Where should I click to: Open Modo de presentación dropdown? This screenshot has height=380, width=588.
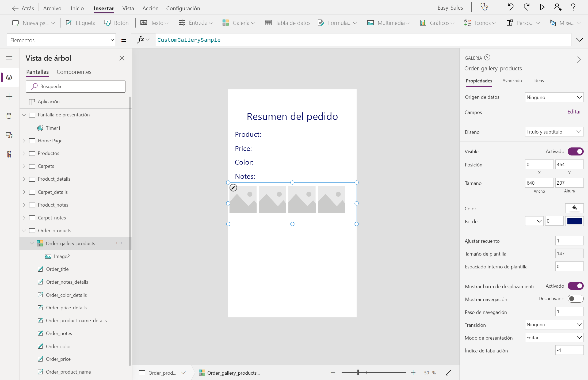point(554,337)
